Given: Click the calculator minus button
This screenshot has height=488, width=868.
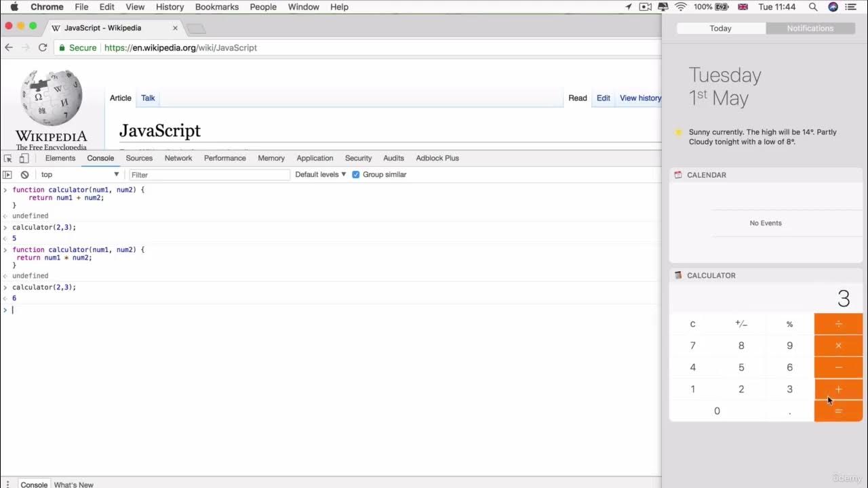Looking at the screenshot, I should pos(838,367).
